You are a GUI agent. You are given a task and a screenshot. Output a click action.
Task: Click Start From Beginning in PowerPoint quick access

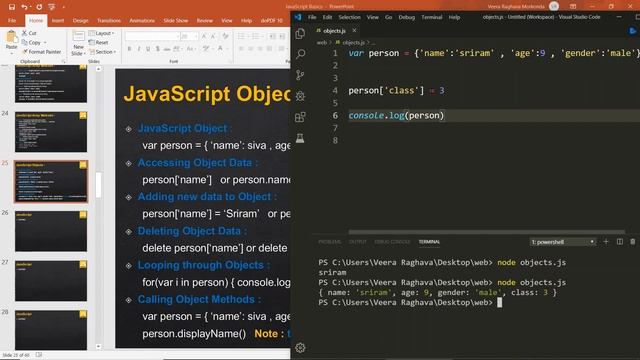click(51, 7)
